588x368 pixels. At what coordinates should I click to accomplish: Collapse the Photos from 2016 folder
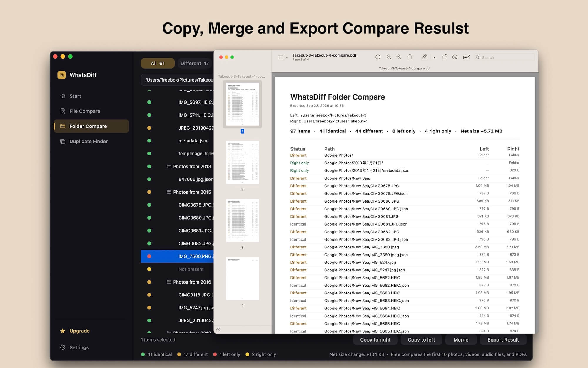click(x=169, y=282)
